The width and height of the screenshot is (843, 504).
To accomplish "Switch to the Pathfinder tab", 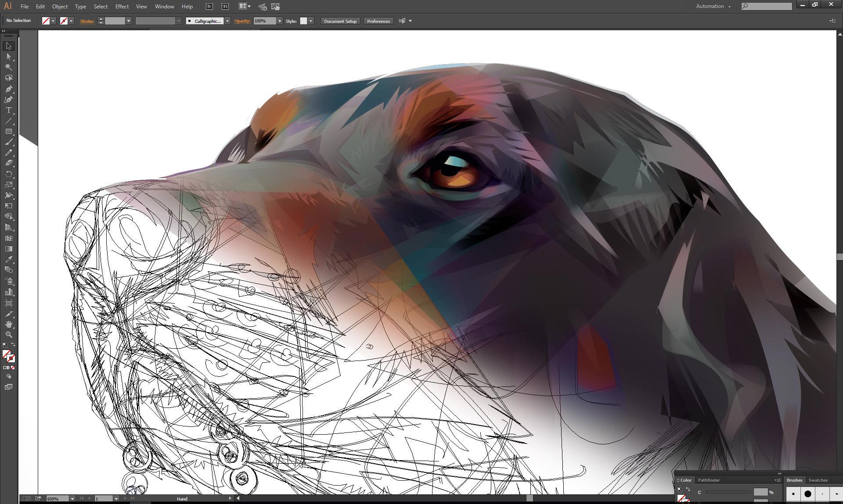I will pos(709,480).
